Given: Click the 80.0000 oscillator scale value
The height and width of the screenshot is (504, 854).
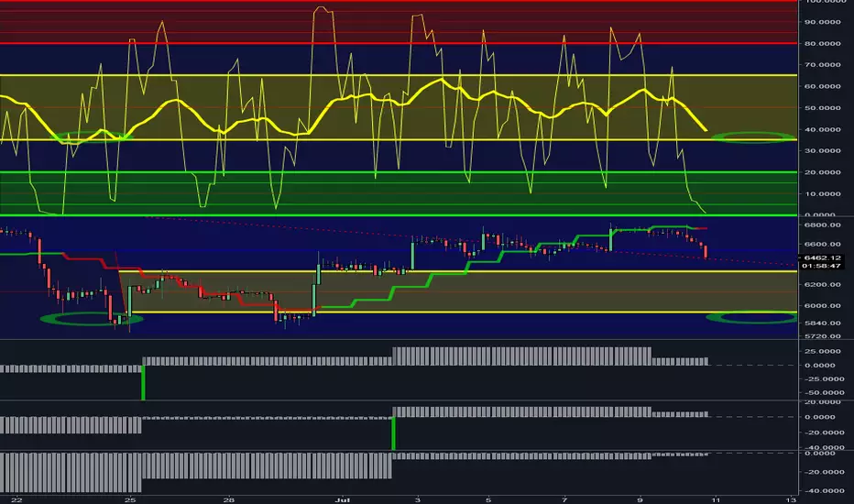Looking at the screenshot, I should pos(823,44).
